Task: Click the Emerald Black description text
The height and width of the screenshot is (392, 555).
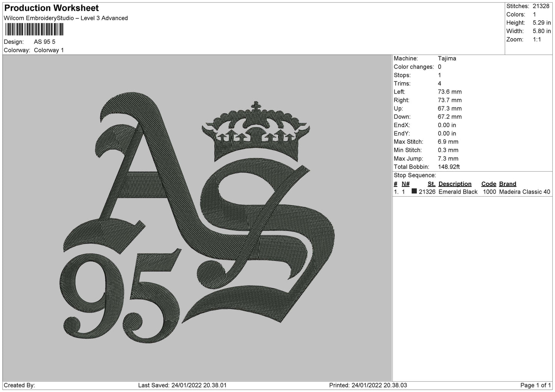Action: (x=458, y=192)
